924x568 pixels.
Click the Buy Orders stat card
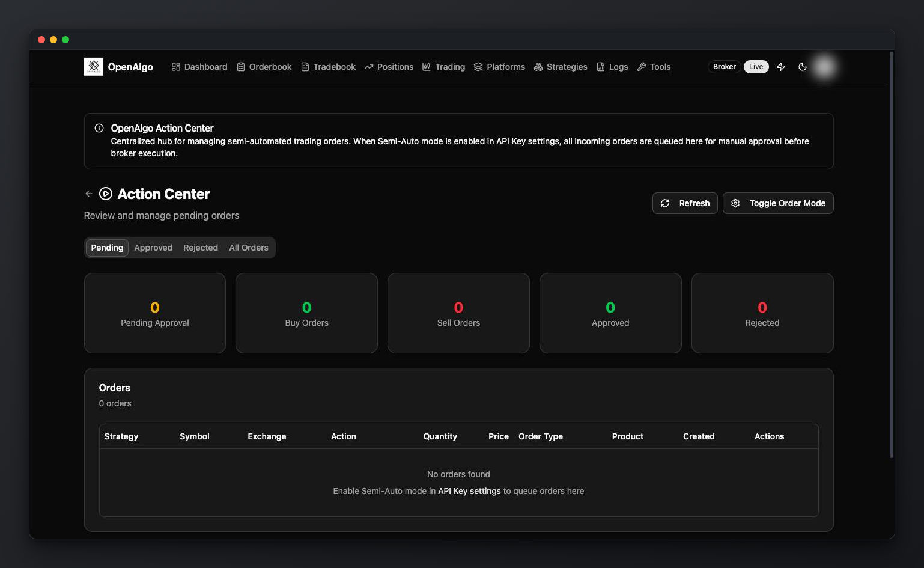click(306, 313)
